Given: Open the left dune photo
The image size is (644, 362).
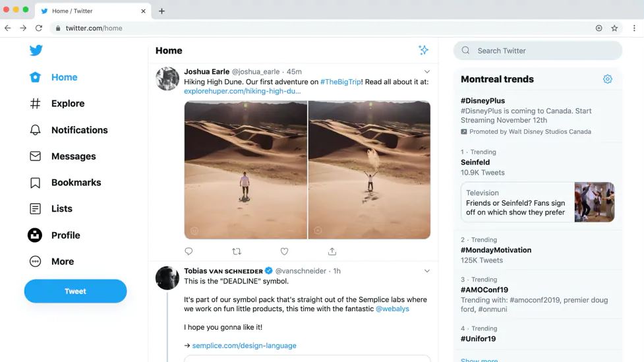Looking at the screenshot, I should [x=245, y=169].
